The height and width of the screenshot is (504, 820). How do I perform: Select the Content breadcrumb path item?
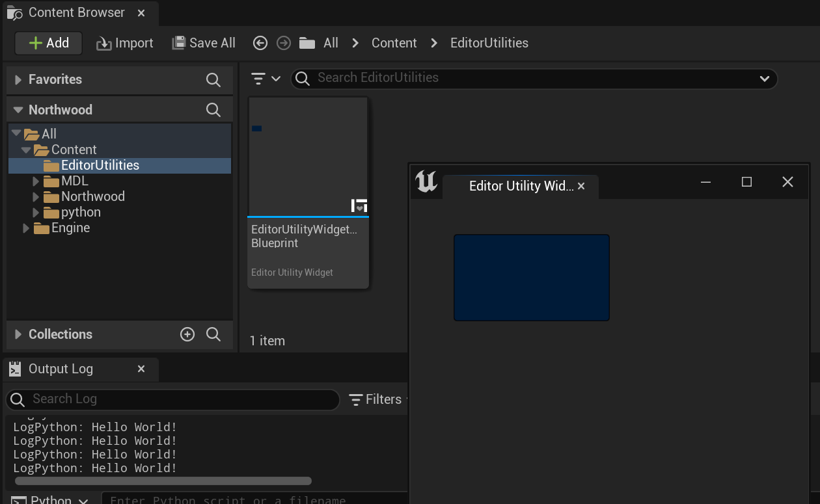[x=394, y=43]
